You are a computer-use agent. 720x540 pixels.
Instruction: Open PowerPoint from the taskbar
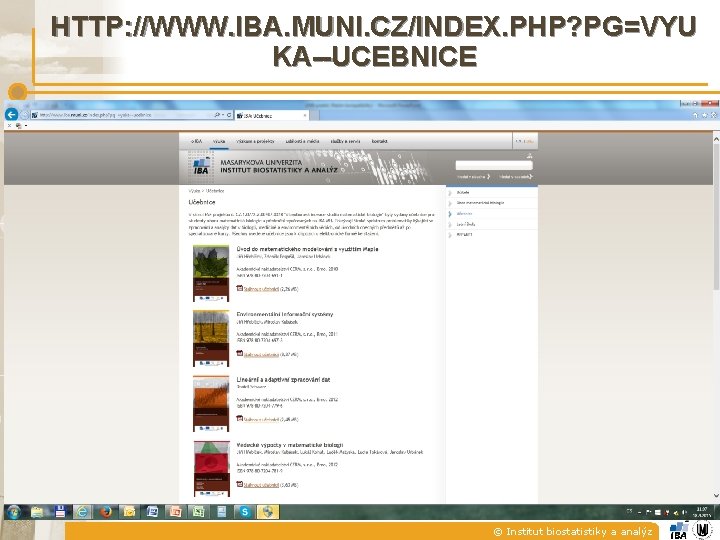pos(175,512)
